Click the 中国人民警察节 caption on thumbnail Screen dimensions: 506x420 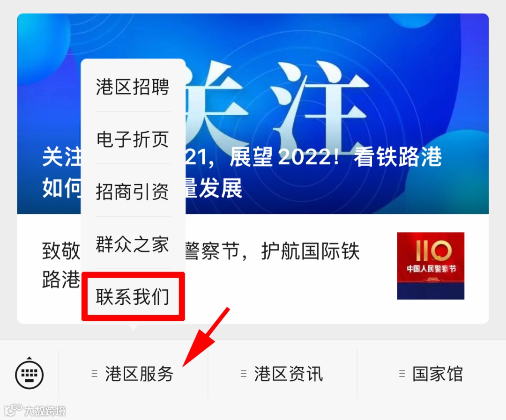431,268
